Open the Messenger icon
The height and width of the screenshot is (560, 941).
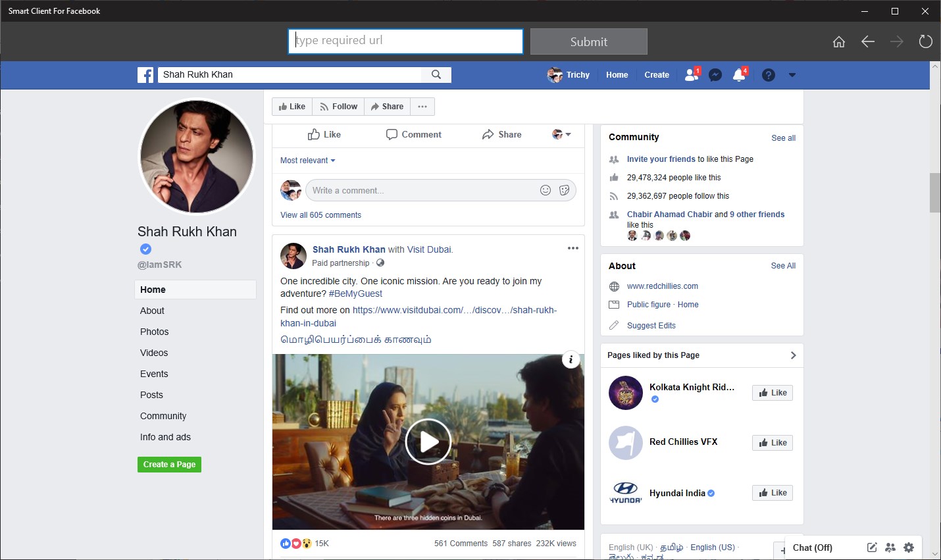[x=715, y=75]
